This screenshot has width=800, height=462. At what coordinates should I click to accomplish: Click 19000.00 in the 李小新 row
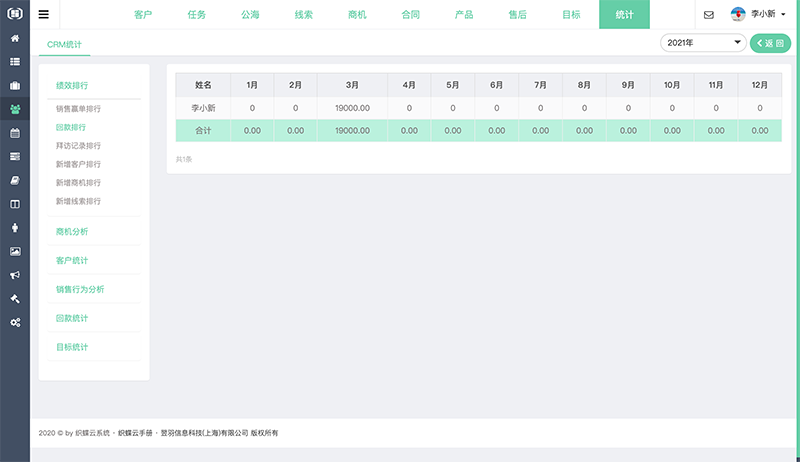tap(352, 108)
